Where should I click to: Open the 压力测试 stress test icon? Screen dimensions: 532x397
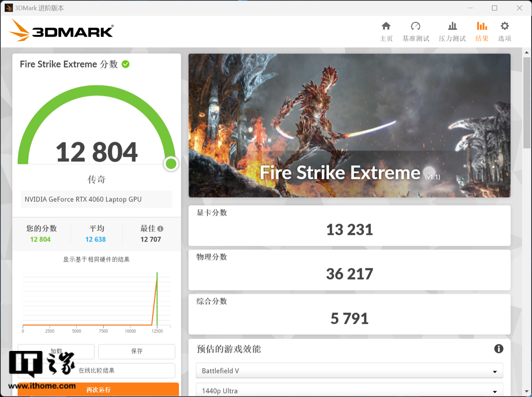pos(452,26)
